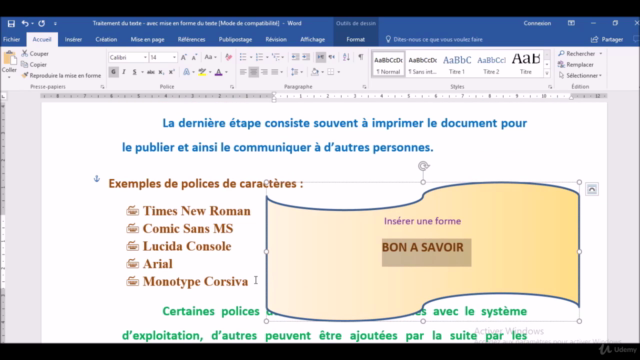Expand the Styles gallery

click(547, 74)
